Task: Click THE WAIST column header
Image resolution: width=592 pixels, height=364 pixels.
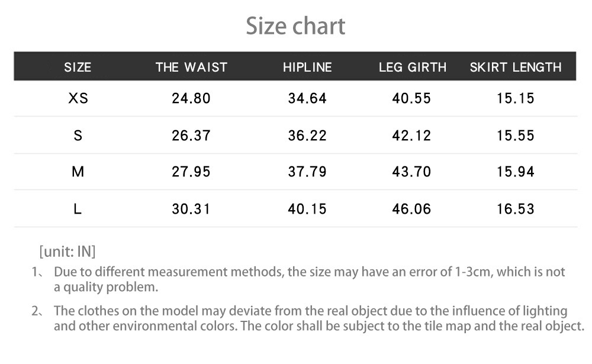Action: 191,67
